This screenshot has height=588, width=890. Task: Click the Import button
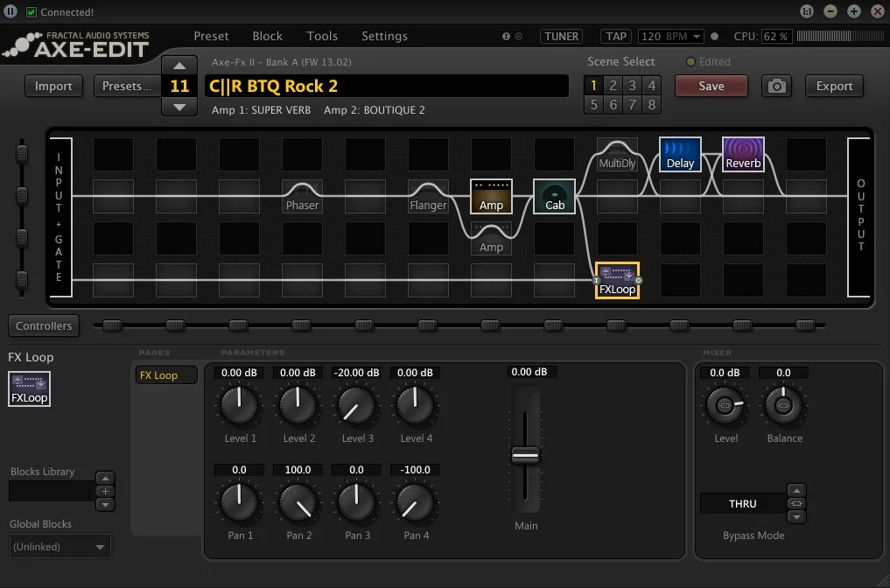pyautogui.click(x=53, y=87)
